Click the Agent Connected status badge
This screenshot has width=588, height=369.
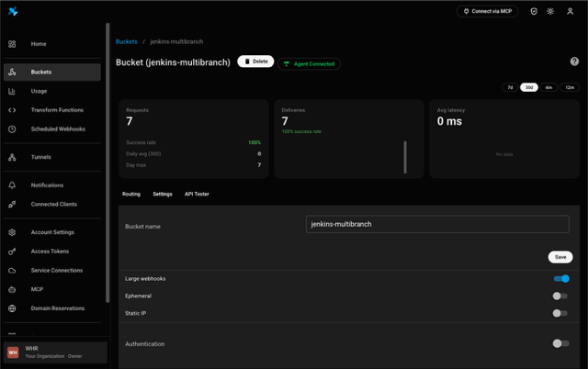(x=309, y=64)
